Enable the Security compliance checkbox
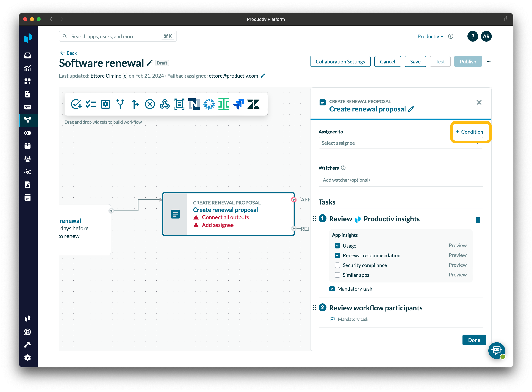 coord(337,265)
